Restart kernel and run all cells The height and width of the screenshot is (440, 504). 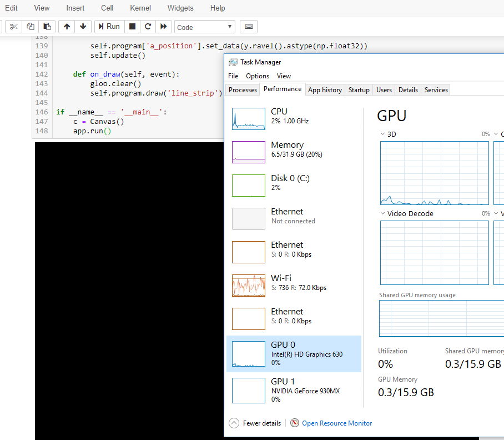point(163,26)
